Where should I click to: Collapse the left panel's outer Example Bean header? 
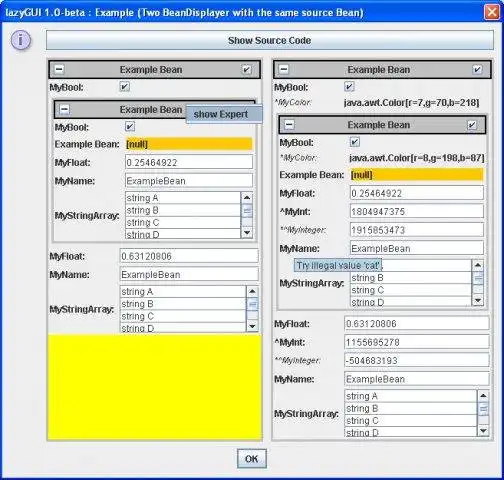click(x=59, y=69)
